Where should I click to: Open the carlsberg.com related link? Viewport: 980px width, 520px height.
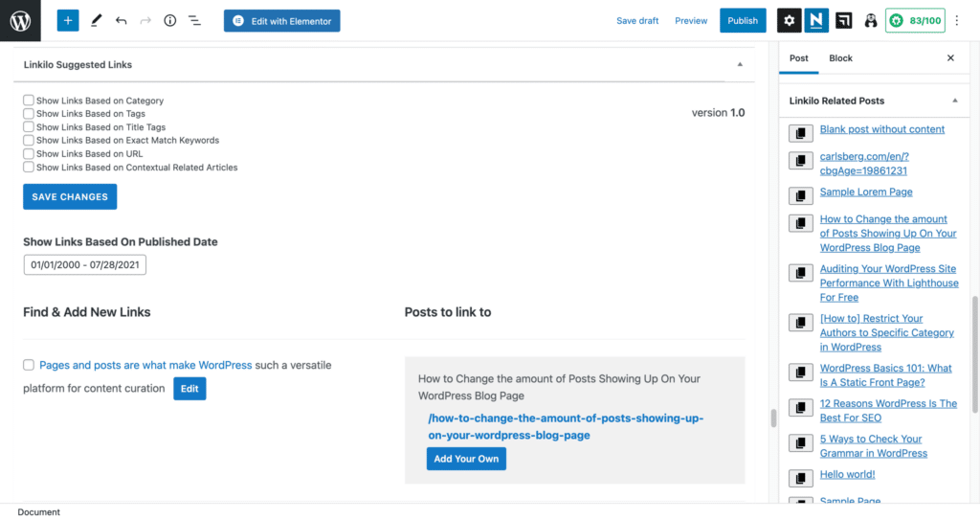(x=864, y=164)
